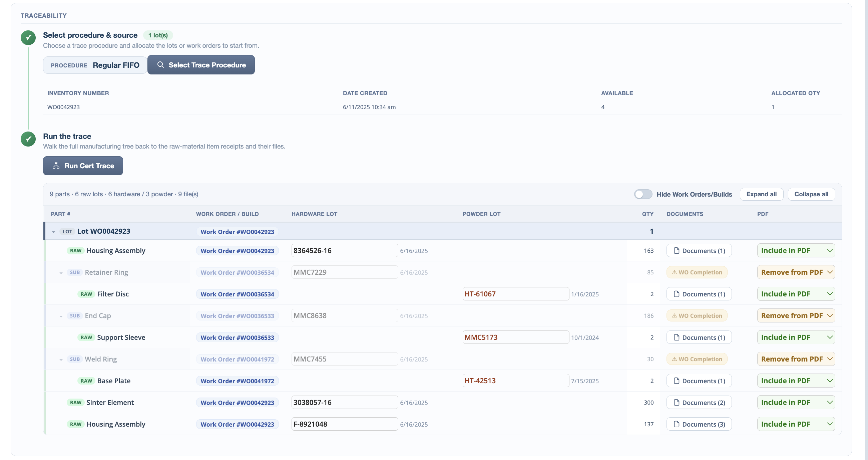This screenshot has height=460, width=868.
Task: Click WO Completion warning for Retainer Ring
Action: (x=697, y=272)
